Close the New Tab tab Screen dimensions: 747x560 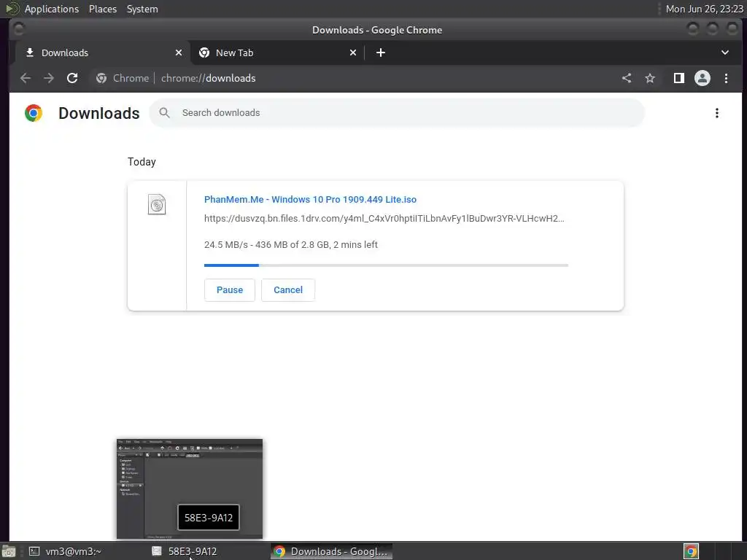click(x=353, y=52)
